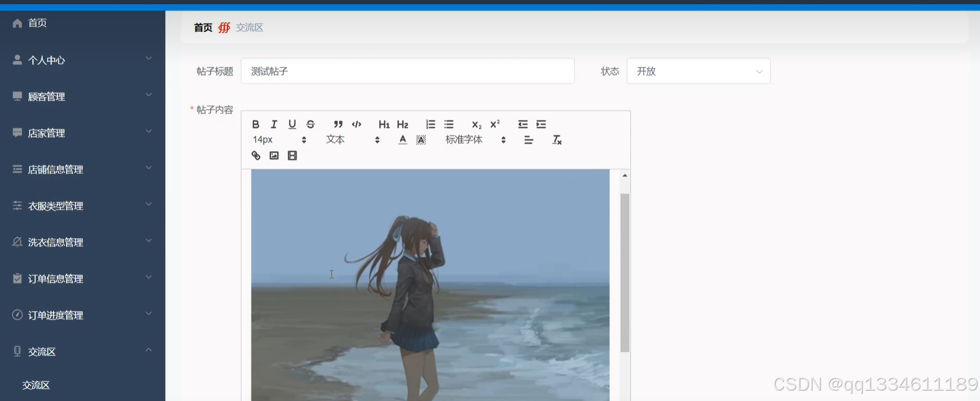Expand 订单进度管理 sidebar menu

pyautogui.click(x=83, y=315)
